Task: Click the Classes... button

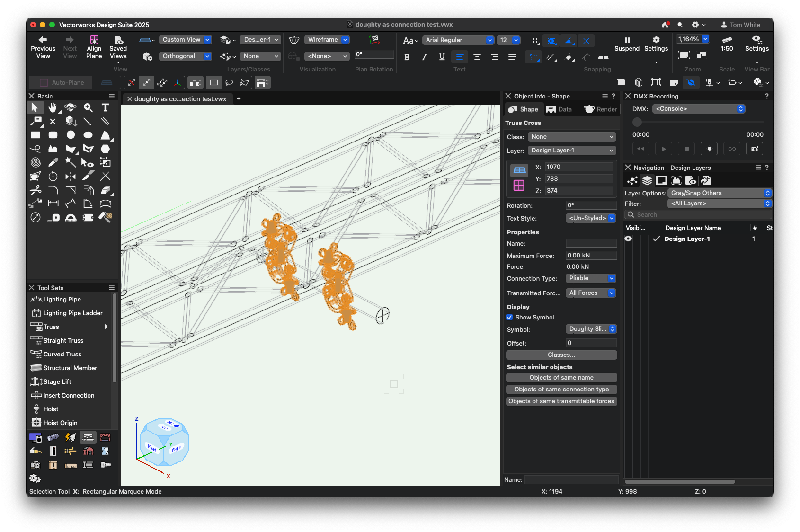Action: pyautogui.click(x=561, y=355)
